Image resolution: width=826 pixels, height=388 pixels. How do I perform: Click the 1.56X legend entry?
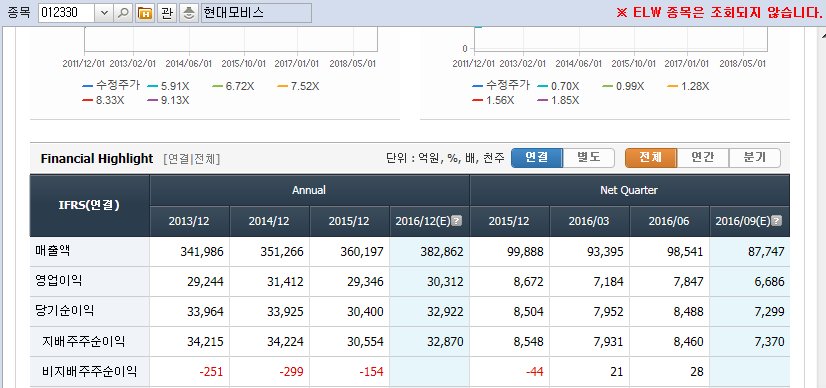click(493, 100)
